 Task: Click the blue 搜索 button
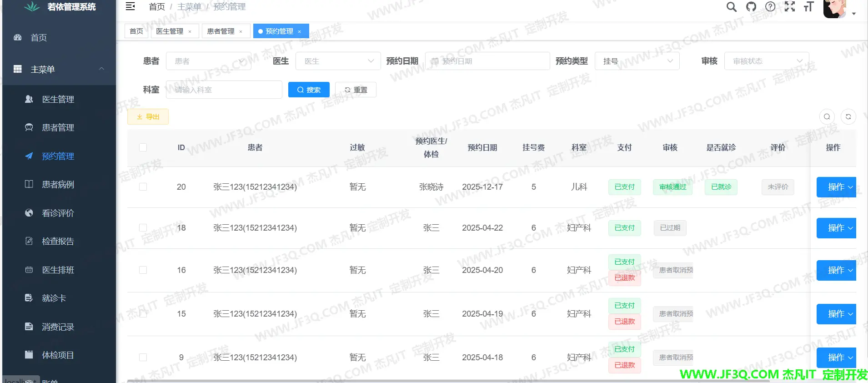click(309, 90)
